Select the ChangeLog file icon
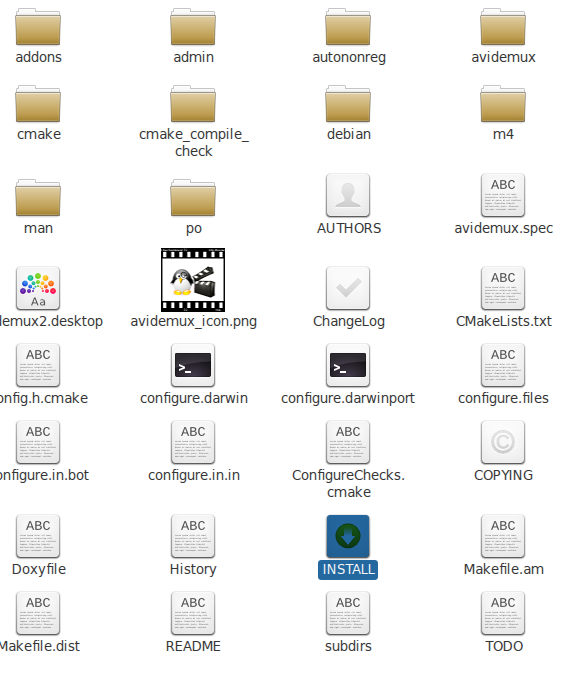 [348, 288]
